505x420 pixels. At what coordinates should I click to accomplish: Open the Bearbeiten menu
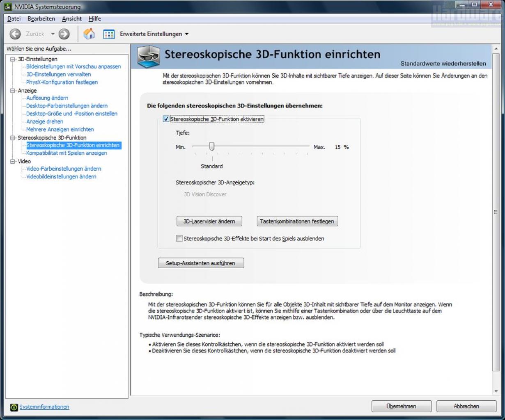coord(41,19)
